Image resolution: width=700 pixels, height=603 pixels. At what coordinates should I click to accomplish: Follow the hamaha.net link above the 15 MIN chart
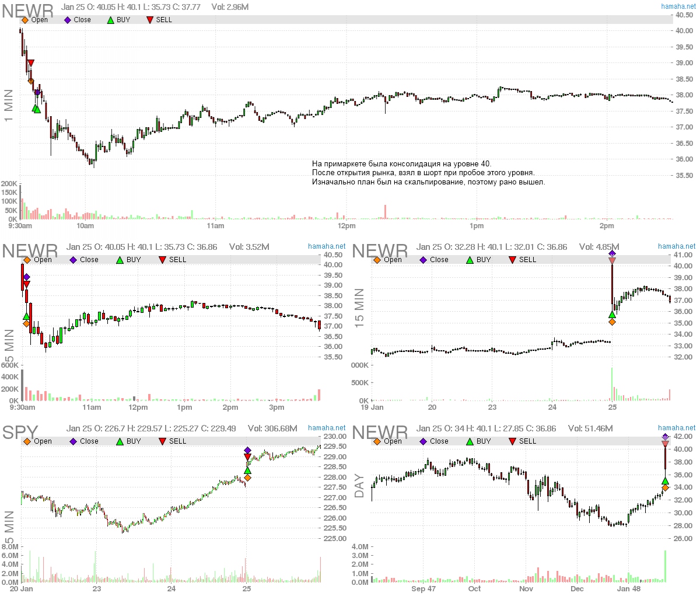click(677, 246)
